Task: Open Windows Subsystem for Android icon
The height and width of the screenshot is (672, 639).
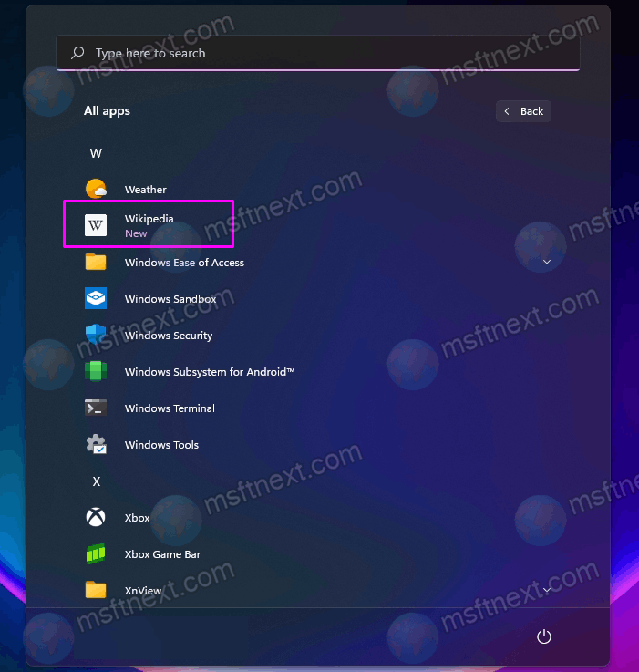Action: click(x=96, y=371)
